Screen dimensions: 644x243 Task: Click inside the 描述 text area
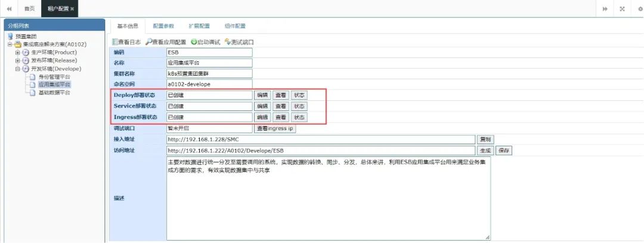coord(329,198)
